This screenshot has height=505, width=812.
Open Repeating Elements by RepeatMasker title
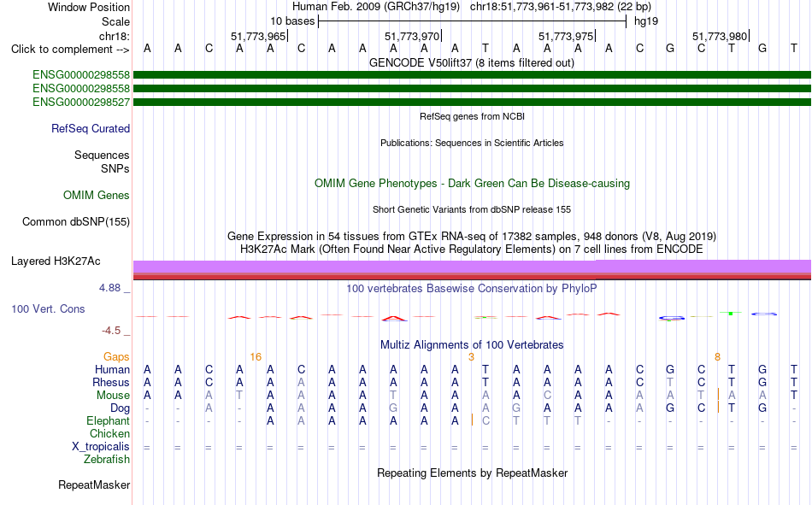pos(473,473)
